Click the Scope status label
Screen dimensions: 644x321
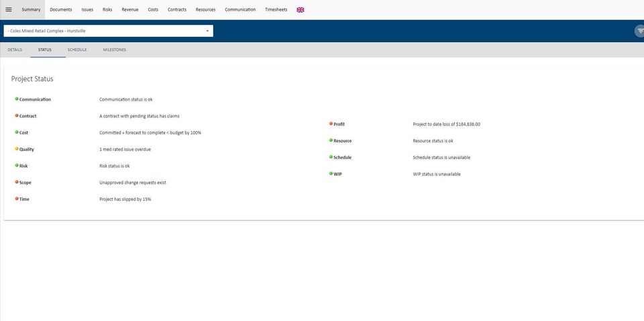pyautogui.click(x=25, y=183)
